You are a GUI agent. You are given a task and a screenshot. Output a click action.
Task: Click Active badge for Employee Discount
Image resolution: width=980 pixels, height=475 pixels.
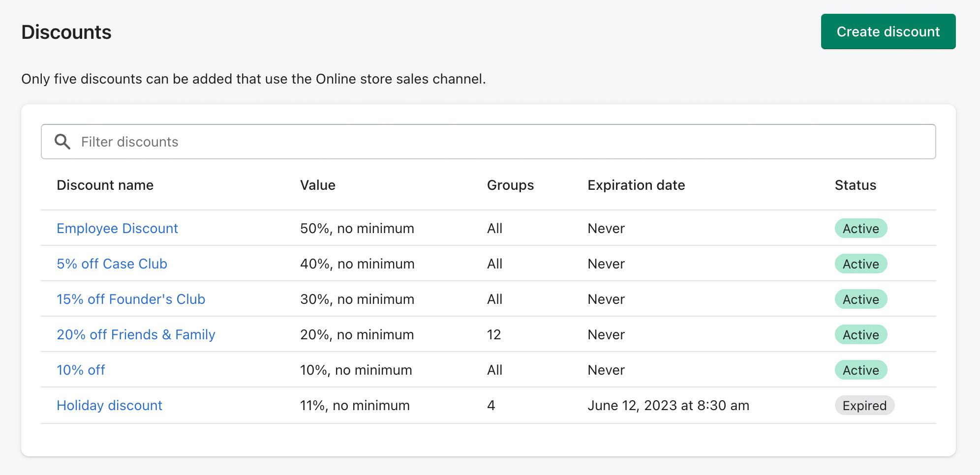pyautogui.click(x=860, y=228)
